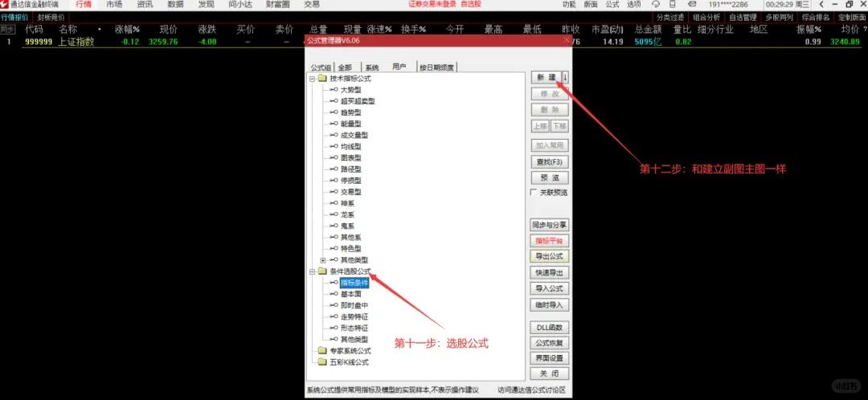Open the 财富圈 menu
The width and height of the screenshot is (868, 400).
point(278,5)
